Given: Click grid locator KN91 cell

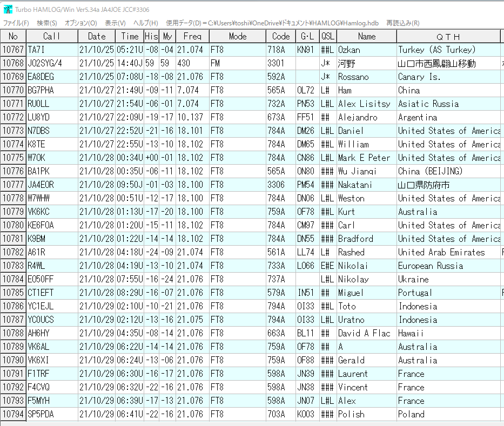Looking at the screenshot, I should pyautogui.click(x=307, y=50).
